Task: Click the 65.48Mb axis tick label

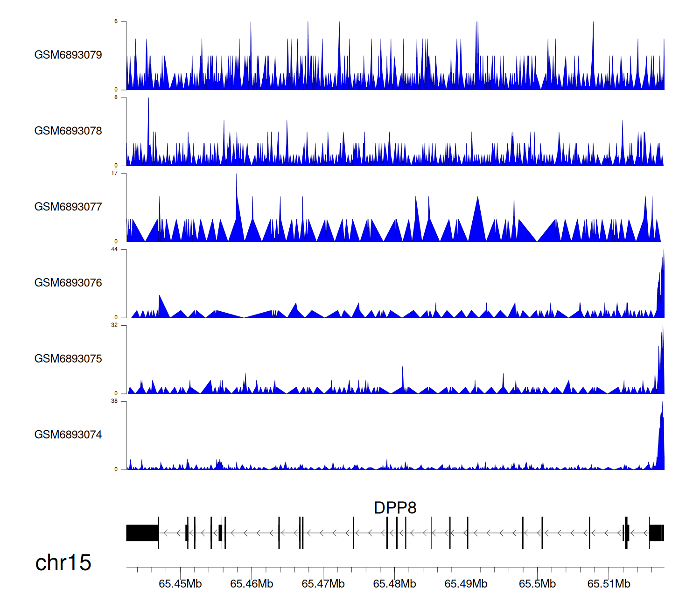Action: tap(394, 584)
